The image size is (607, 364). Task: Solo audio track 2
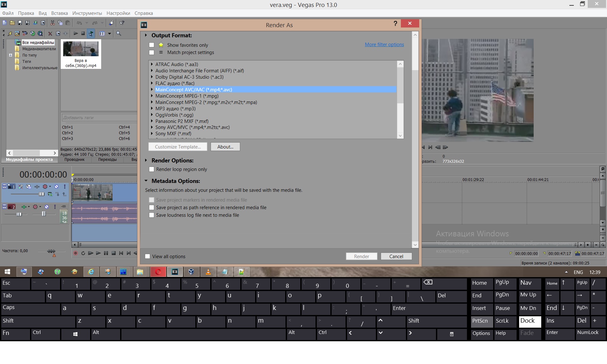(x=55, y=207)
